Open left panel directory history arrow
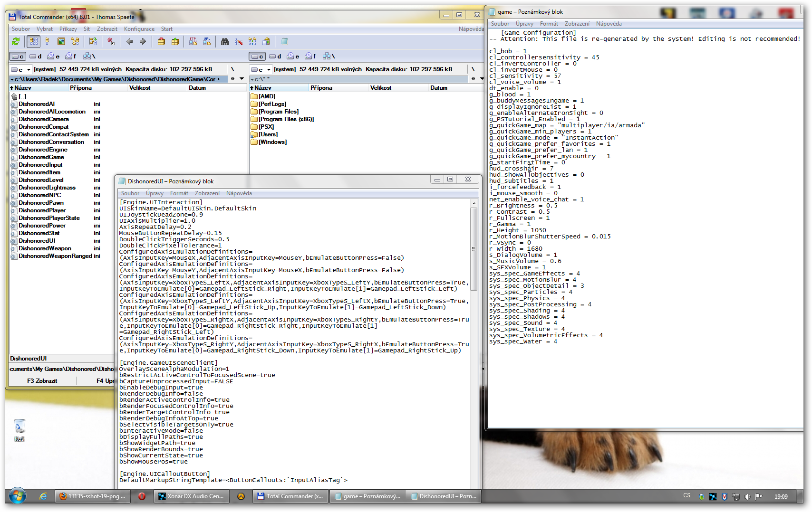Image resolution: width=812 pixels, height=512 pixels. tap(242, 79)
